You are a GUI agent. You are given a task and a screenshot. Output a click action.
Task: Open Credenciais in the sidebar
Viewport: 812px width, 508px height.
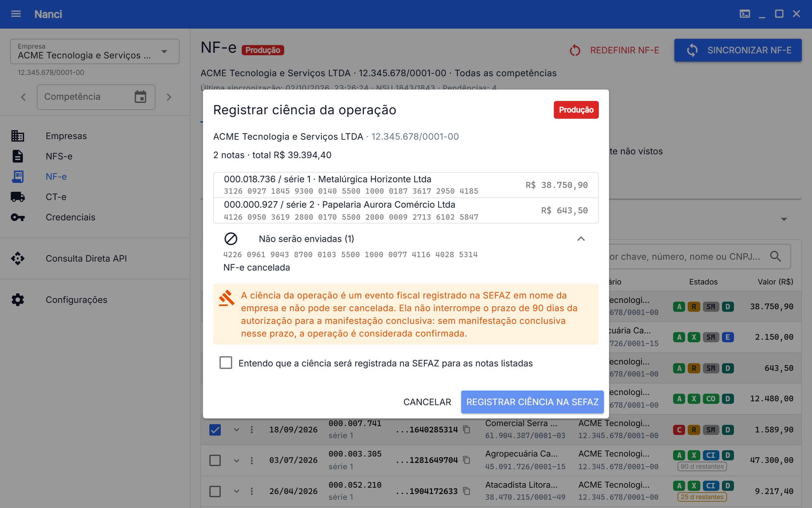tap(95, 217)
